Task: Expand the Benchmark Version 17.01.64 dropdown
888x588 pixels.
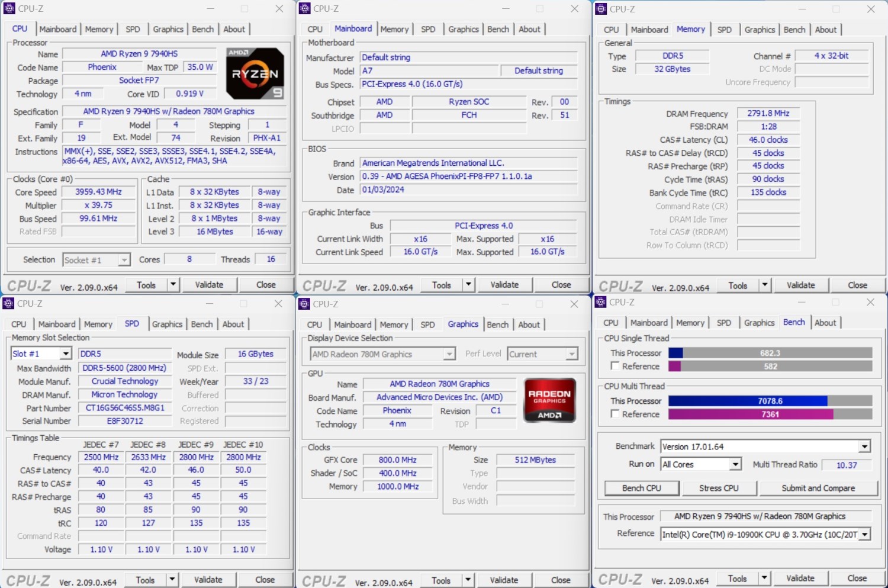Action: tap(864, 446)
